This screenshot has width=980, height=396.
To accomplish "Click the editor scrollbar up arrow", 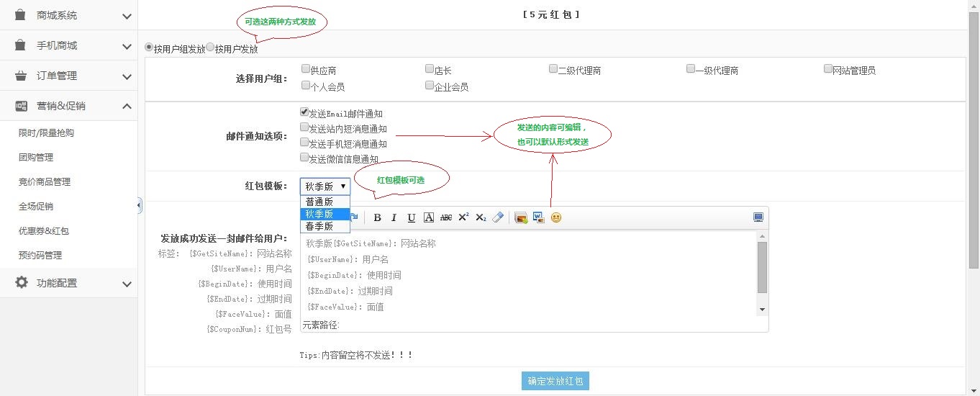I will (763, 236).
